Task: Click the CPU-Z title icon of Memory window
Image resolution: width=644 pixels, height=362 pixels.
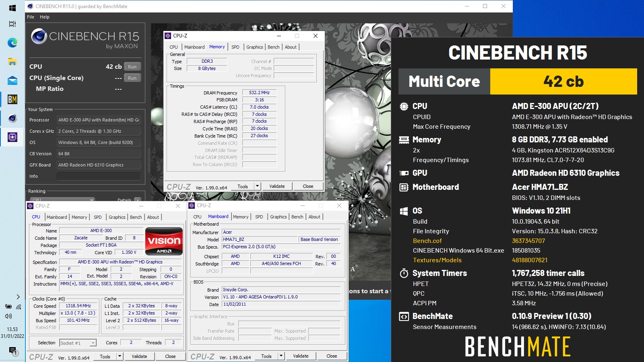Action: [168, 36]
